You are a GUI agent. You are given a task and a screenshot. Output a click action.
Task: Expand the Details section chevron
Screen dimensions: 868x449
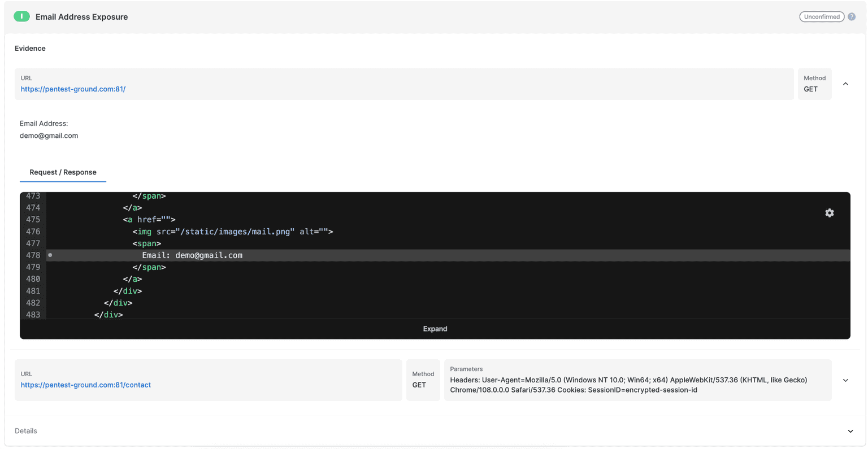850,431
